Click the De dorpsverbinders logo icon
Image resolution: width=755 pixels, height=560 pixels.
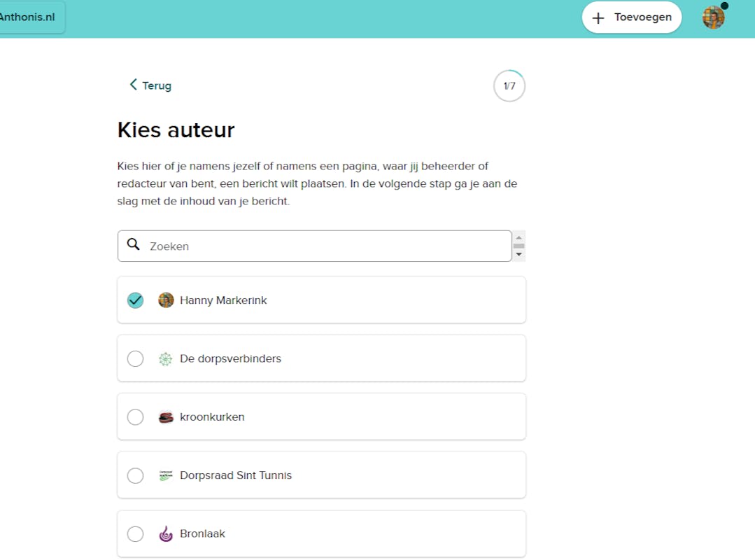click(x=165, y=359)
